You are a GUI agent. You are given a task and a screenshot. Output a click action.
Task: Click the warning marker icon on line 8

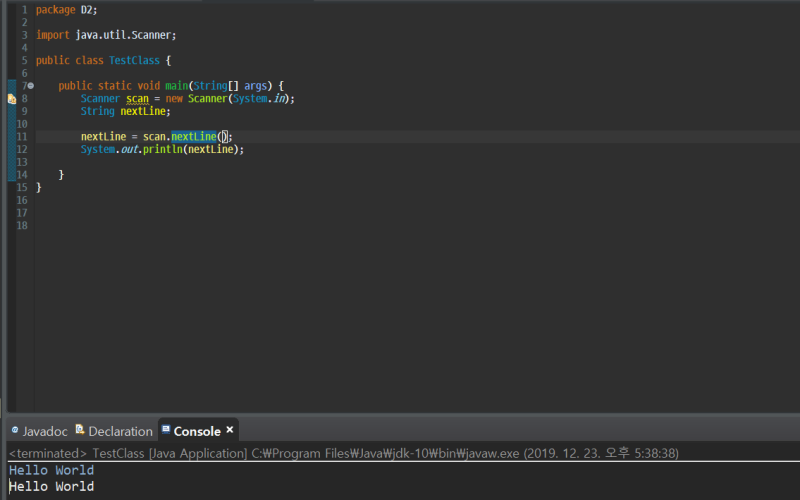11,99
